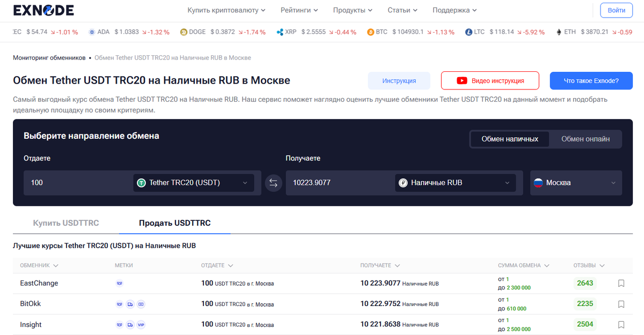
Task: Select the Продать USDTTRC tab
Action: tap(175, 223)
